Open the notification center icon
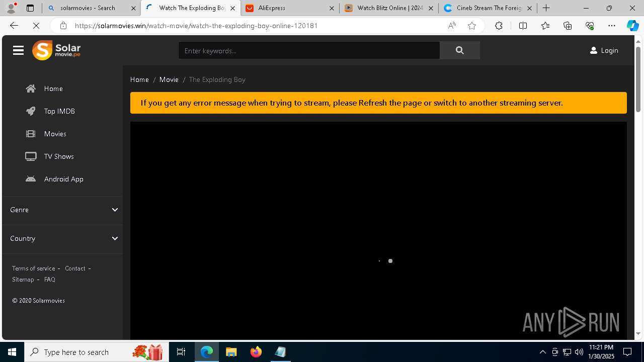 [627, 352]
